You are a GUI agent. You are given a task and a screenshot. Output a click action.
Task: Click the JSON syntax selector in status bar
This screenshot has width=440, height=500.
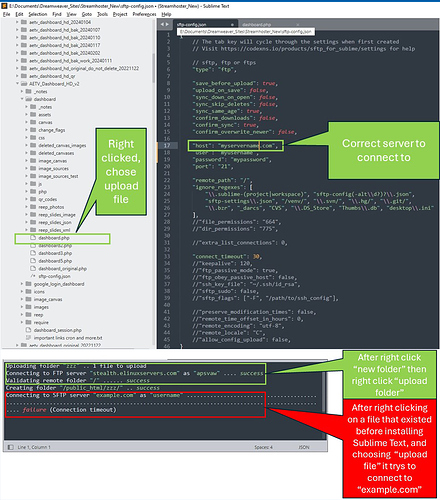304,447
